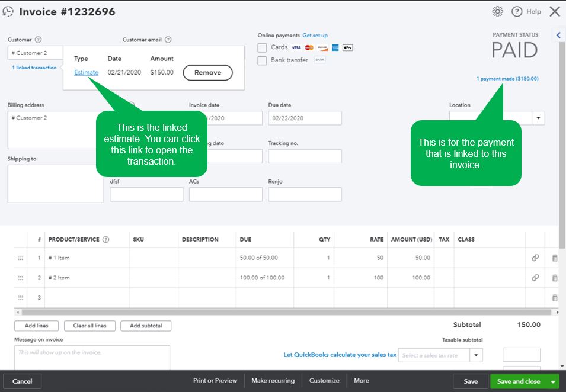
Task: Click the rate cell showing 50
Action: click(360, 258)
